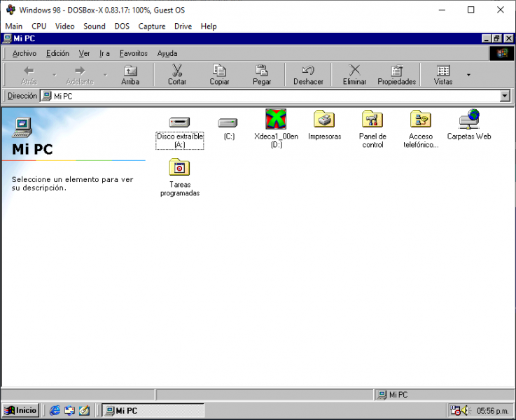Select the (C:) hard drive icon
Viewport: 516px width, 420px height.
pyautogui.click(x=228, y=122)
